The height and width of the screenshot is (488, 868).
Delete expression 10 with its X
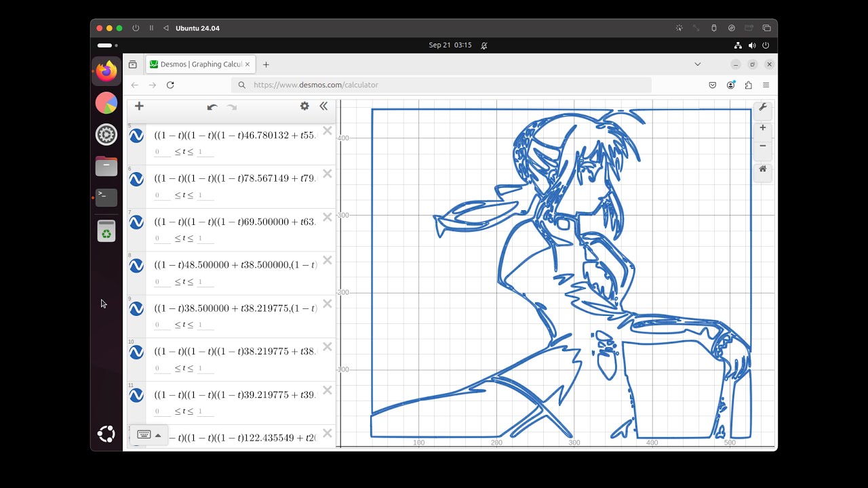pos(328,347)
